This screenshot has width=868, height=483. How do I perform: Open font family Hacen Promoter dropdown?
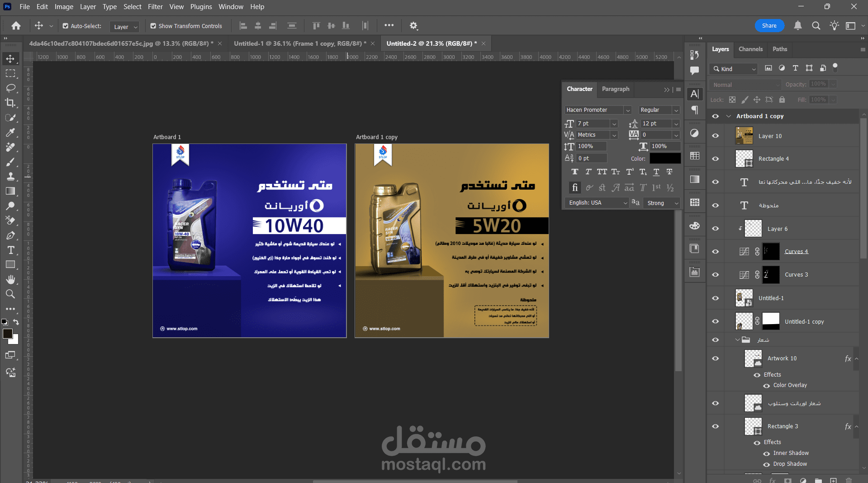coord(628,110)
